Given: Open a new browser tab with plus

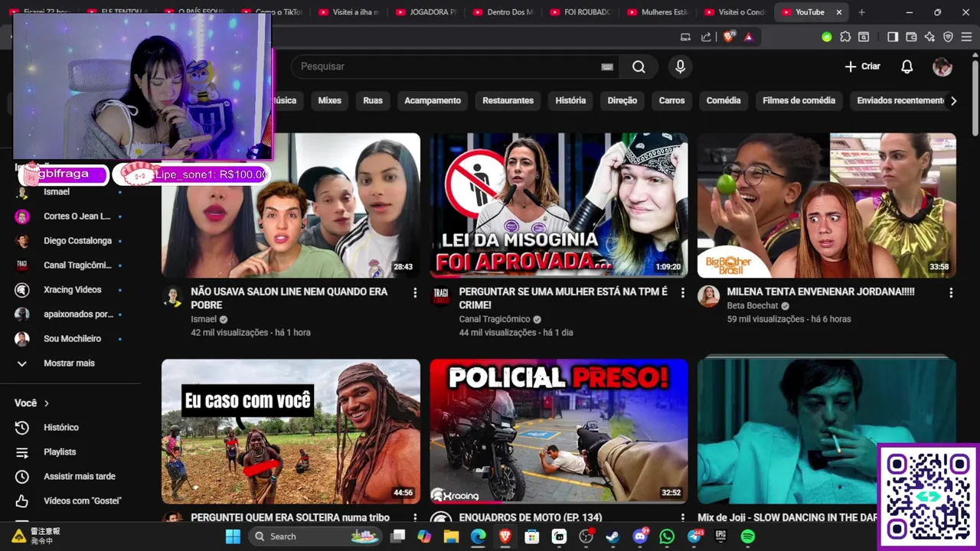Looking at the screenshot, I should coord(861,12).
